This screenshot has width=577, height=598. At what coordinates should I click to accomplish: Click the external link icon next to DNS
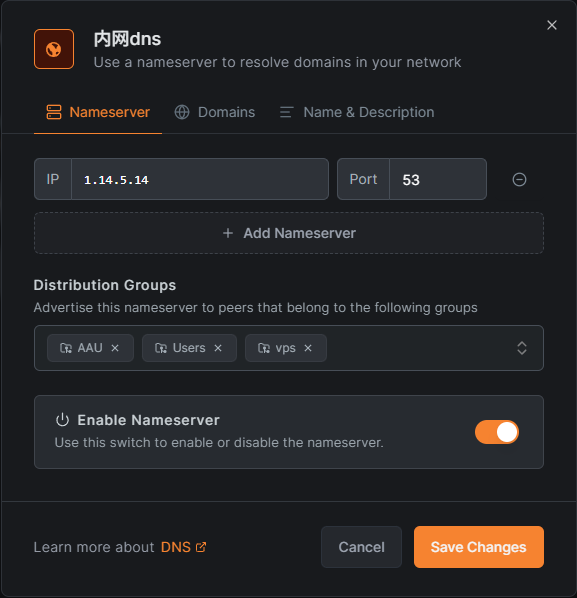[201, 547]
